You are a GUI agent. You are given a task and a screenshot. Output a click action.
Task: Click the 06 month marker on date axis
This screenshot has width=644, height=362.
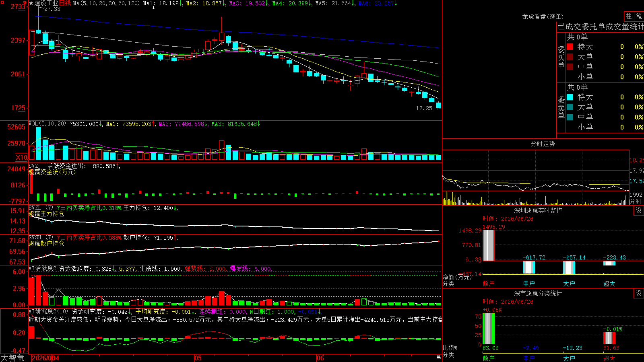320,358
